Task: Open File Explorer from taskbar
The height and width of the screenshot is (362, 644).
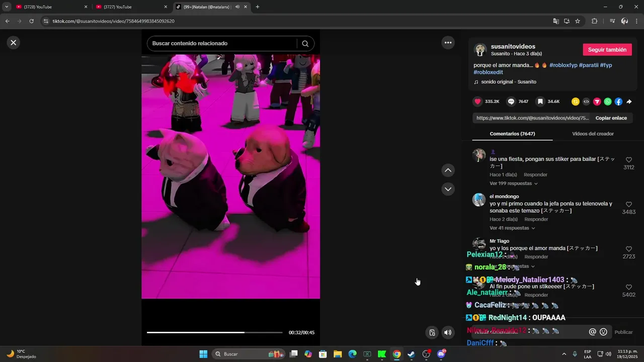Action: pyautogui.click(x=338, y=354)
